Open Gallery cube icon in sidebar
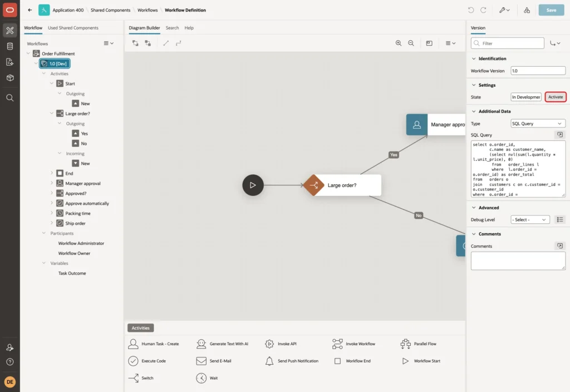The image size is (570, 392). [10, 77]
